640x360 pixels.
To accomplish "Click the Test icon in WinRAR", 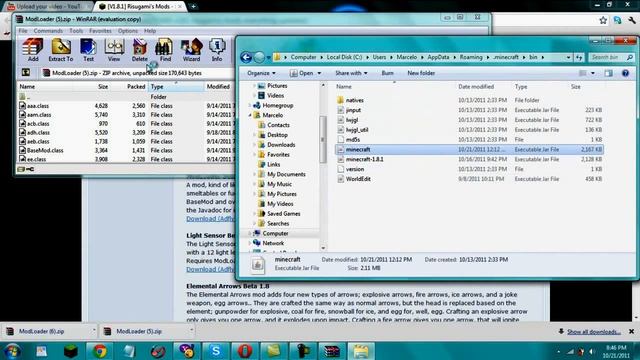I will 88,50.
